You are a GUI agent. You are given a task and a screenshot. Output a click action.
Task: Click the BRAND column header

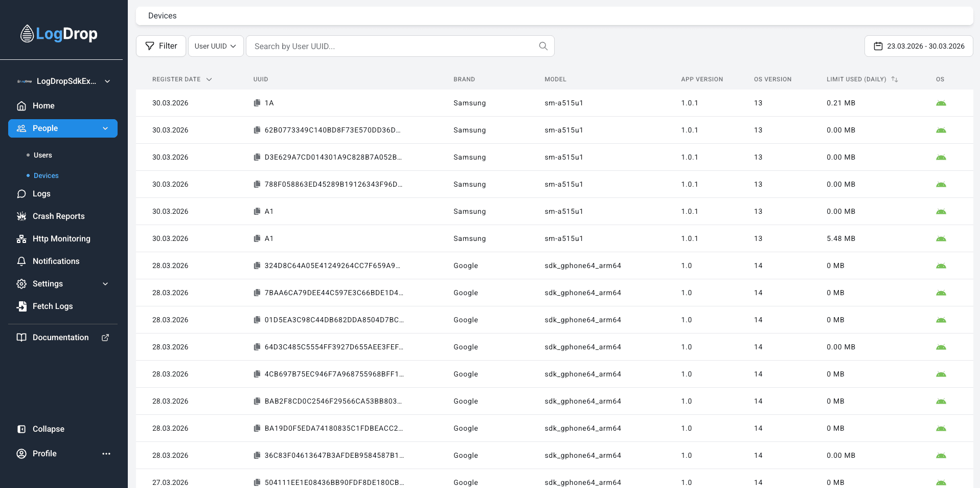tap(464, 79)
